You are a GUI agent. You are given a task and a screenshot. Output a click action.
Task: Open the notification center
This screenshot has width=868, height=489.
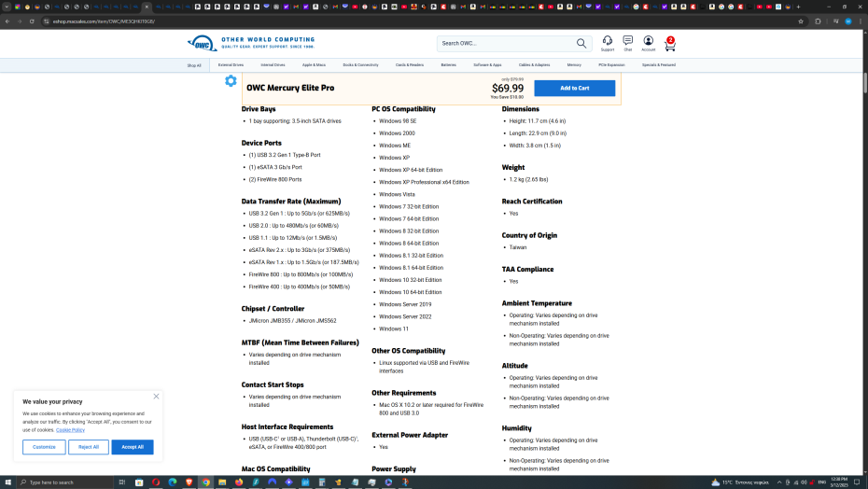point(857,482)
